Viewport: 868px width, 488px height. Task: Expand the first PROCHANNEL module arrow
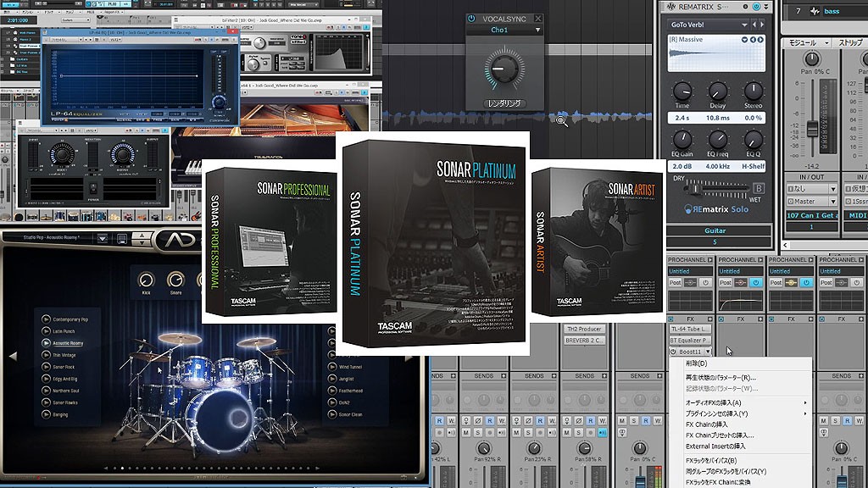click(710, 259)
